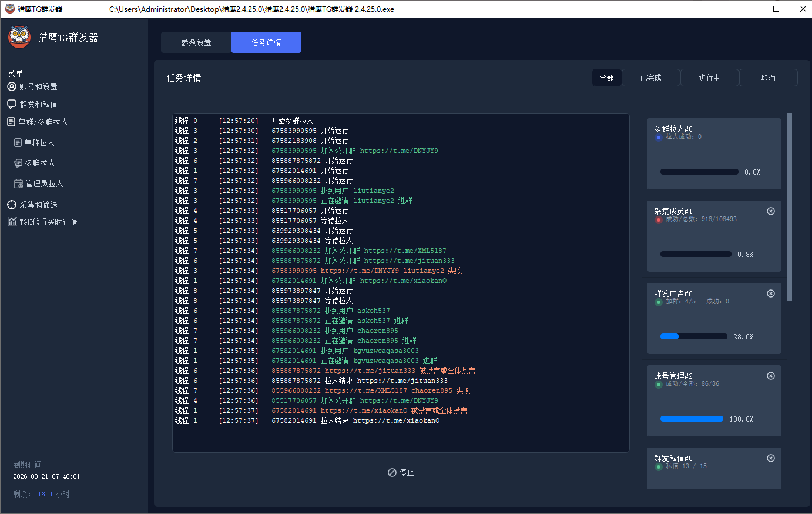This screenshot has width=812, height=514.
Task: Select the 账号管理#2 task card
Action: tap(714, 400)
